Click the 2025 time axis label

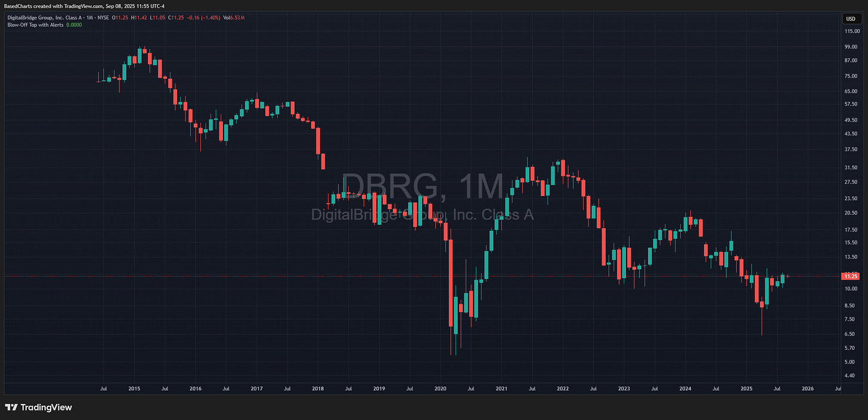[746, 388]
